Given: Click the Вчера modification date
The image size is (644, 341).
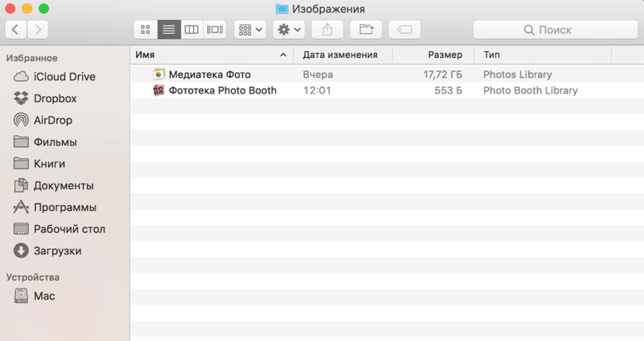Looking at the screenshot, I should (x=318, y=74).
